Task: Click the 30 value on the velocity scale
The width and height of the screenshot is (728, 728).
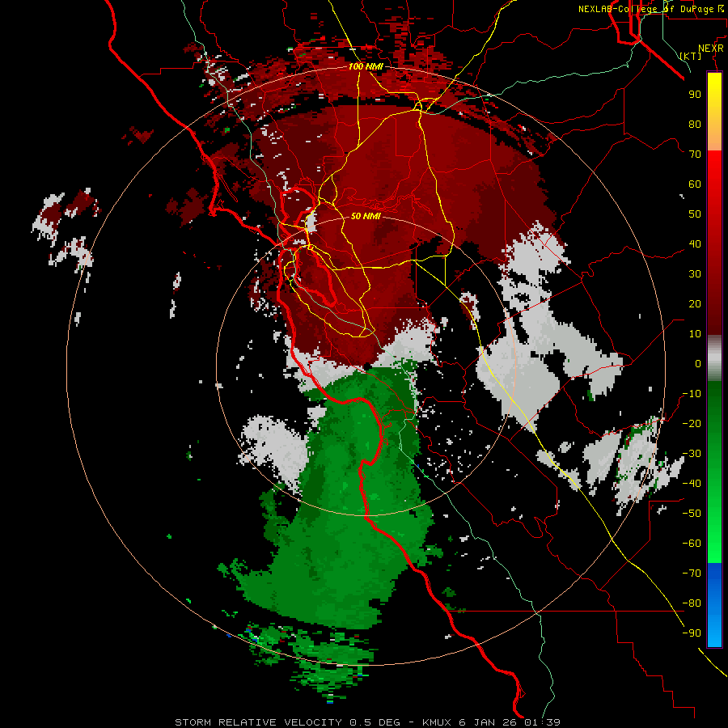Action: point(695,274)
